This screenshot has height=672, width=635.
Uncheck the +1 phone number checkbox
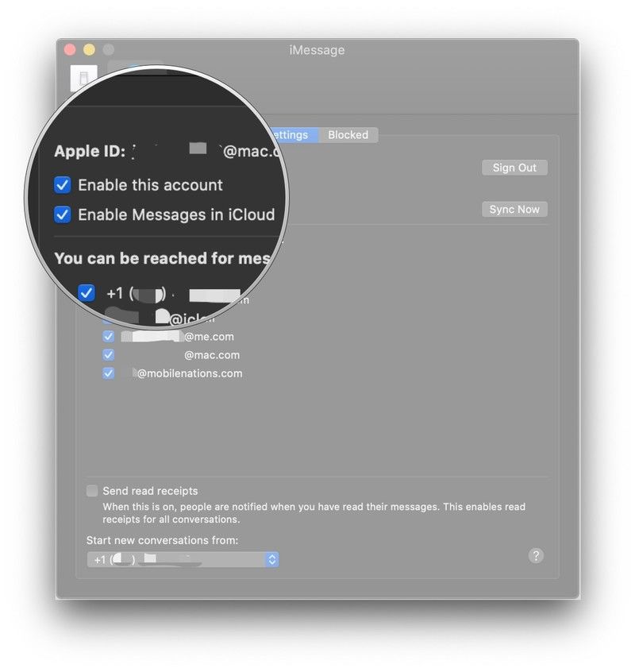pos(87,293)
